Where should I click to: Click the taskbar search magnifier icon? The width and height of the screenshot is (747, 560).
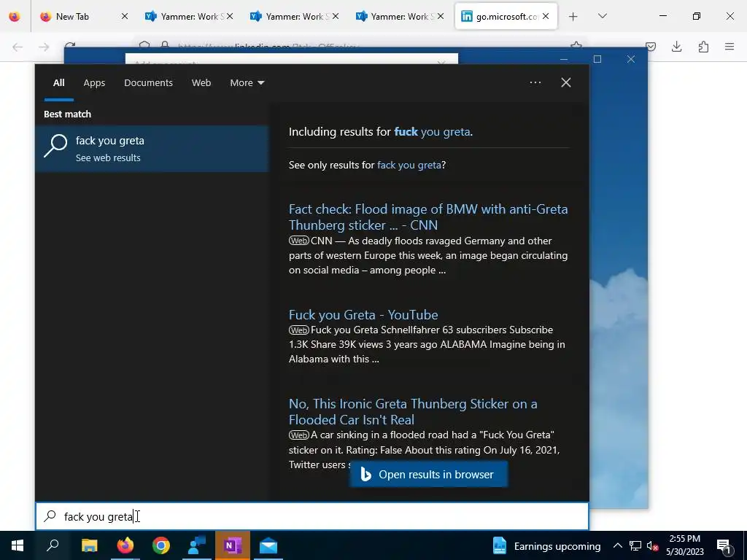point(53,545)
